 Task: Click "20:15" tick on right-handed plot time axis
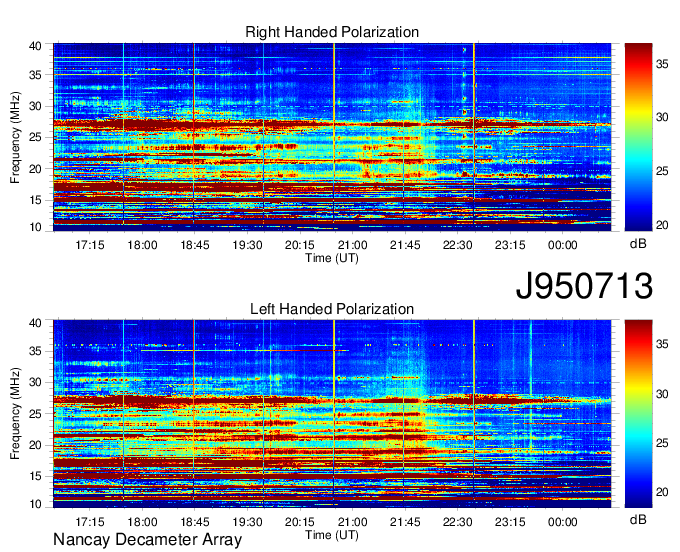pyautogui.click(x=300, y=245)
